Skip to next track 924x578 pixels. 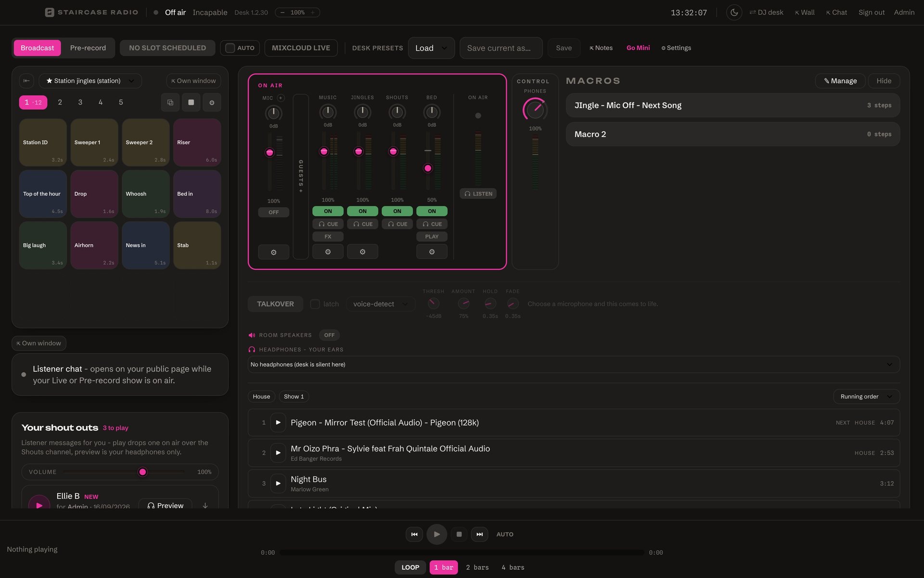click(x=480, y=534)
